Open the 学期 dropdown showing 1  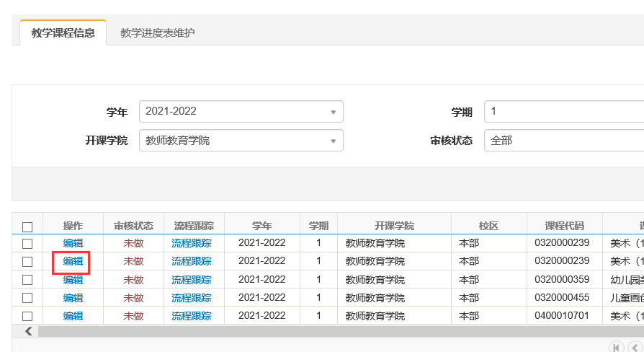[x=563, y=112]
